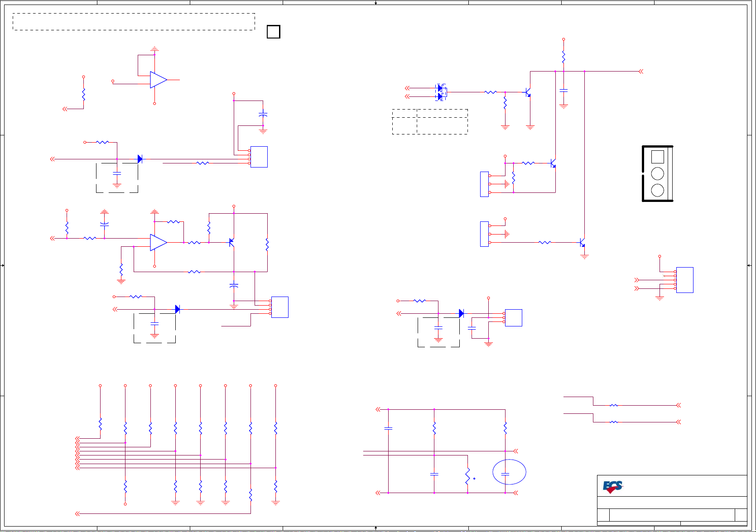
Task: Select the PNP transistor next to the op-amp output
Action: click(231, 242)
